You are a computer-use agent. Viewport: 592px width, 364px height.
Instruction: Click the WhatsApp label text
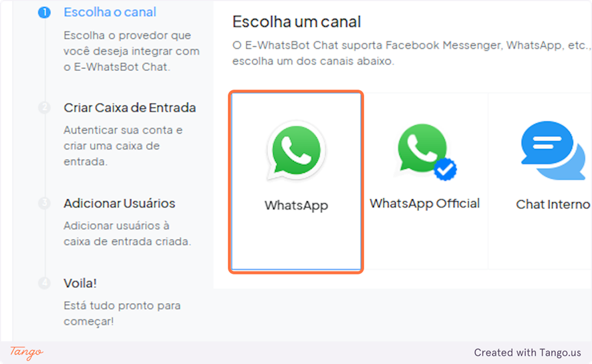[297, 206]
